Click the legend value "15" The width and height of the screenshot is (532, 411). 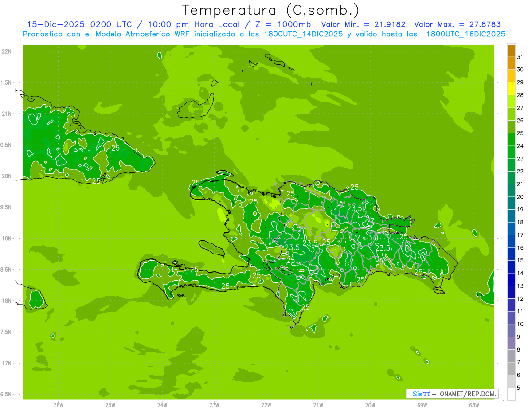coord(520,261)
